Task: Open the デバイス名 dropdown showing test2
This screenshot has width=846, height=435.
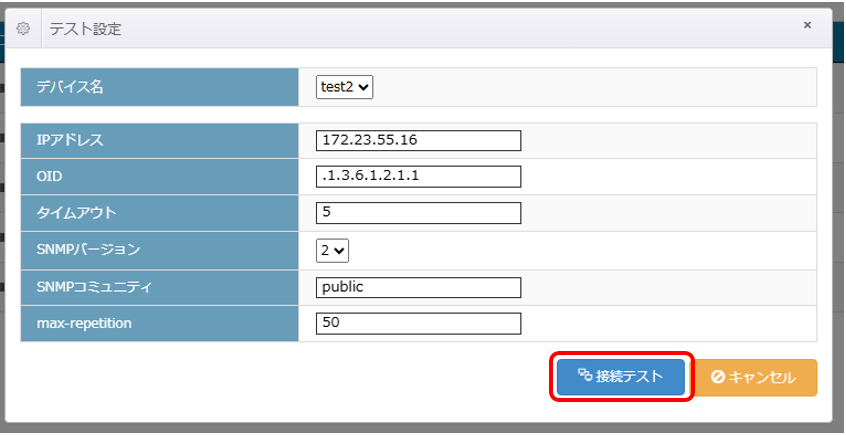Action: coord(345,87)
